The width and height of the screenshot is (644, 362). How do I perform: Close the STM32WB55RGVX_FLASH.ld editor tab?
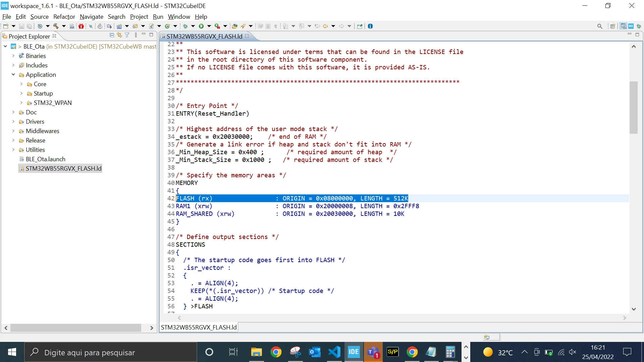[x=247, y=36]
